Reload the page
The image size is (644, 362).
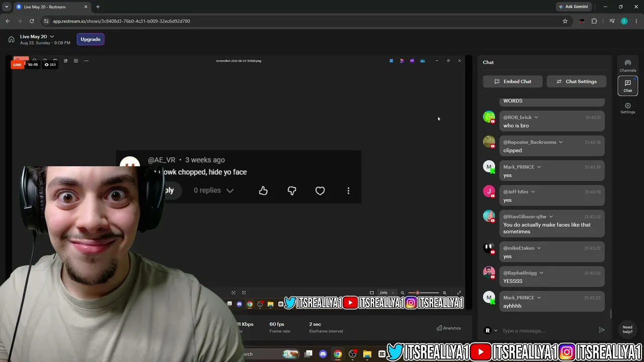(x=32, y=21)
